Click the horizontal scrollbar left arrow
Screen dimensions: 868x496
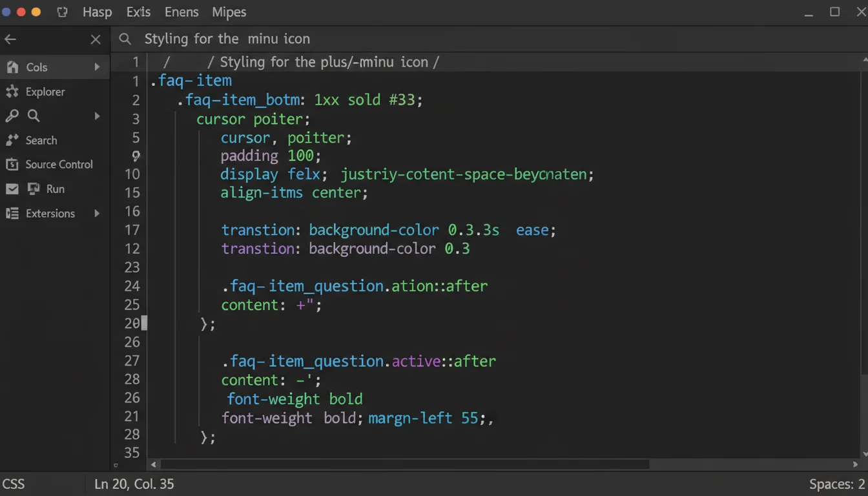154,464
